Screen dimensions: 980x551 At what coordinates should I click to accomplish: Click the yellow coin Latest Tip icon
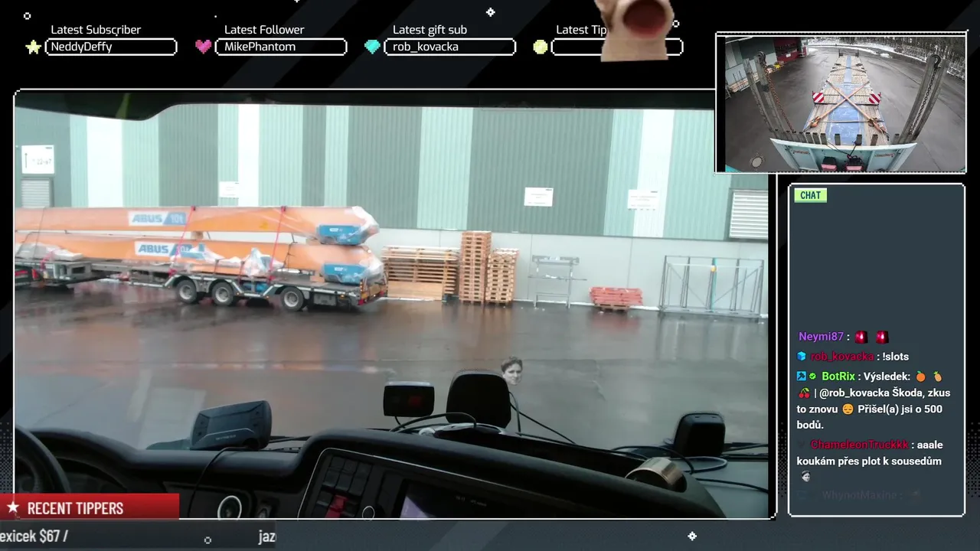tap(541, 47)
